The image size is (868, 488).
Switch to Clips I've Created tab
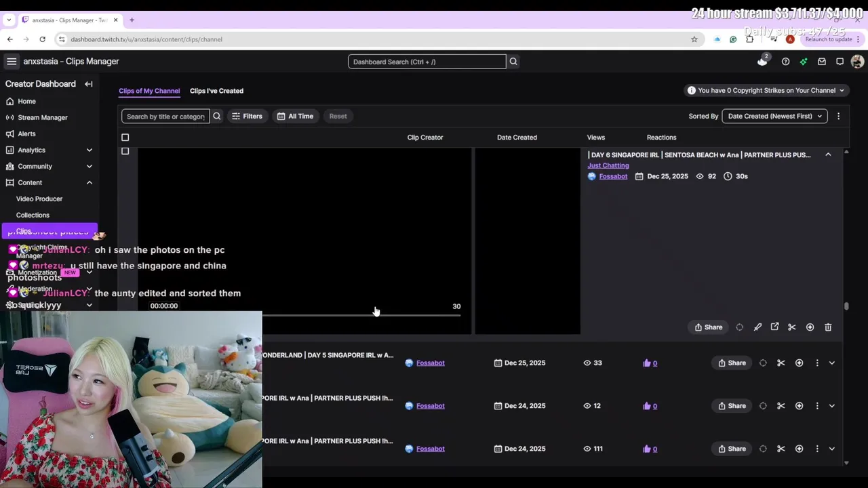pos(216,91)
